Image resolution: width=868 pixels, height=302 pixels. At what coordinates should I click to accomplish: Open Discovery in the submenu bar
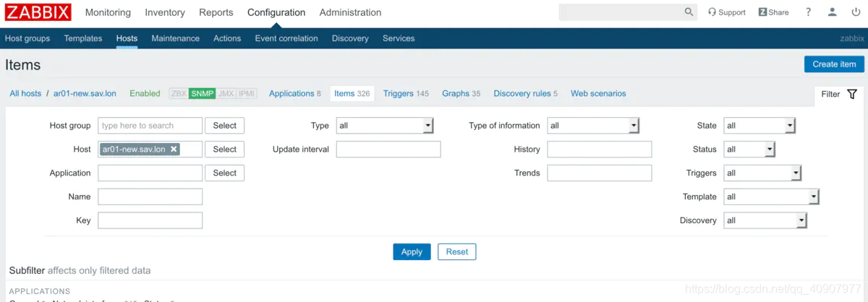pyautogui.click(x=350, y=38)
